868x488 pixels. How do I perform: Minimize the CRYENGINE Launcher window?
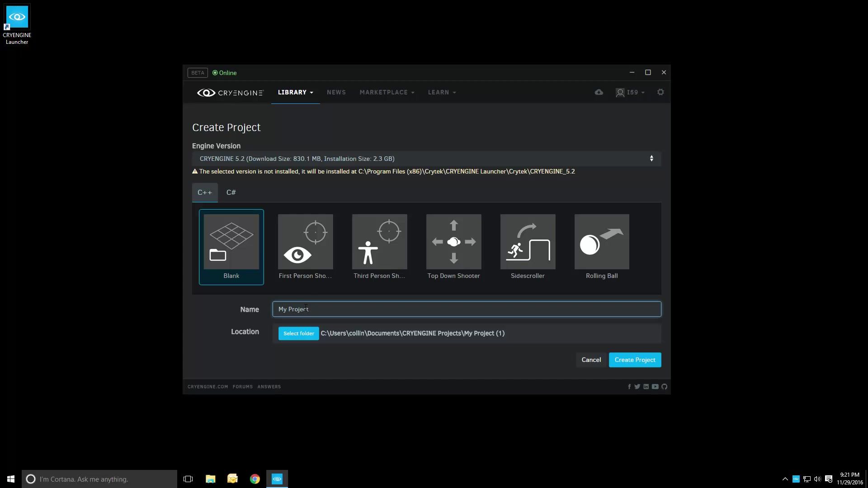point(632,72)
